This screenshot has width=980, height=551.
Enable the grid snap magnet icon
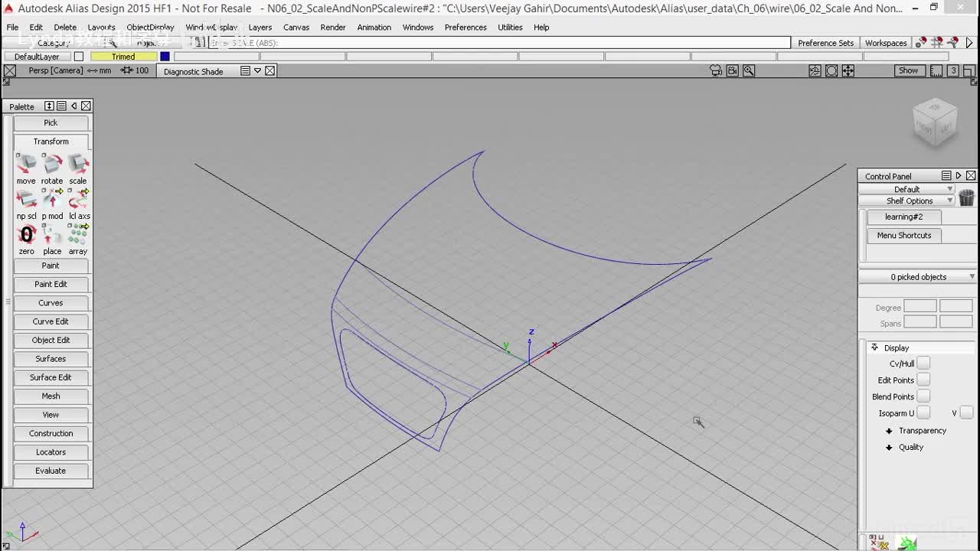[x=937, y=43]
